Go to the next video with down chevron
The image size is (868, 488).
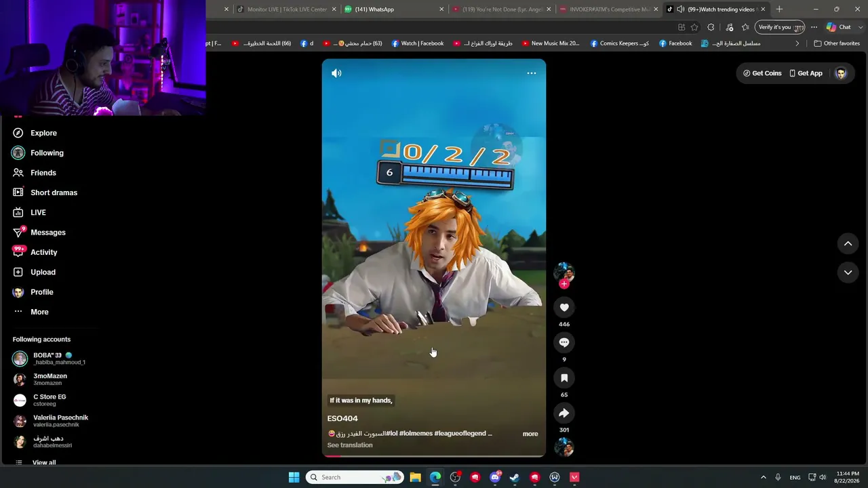(848, 272)
